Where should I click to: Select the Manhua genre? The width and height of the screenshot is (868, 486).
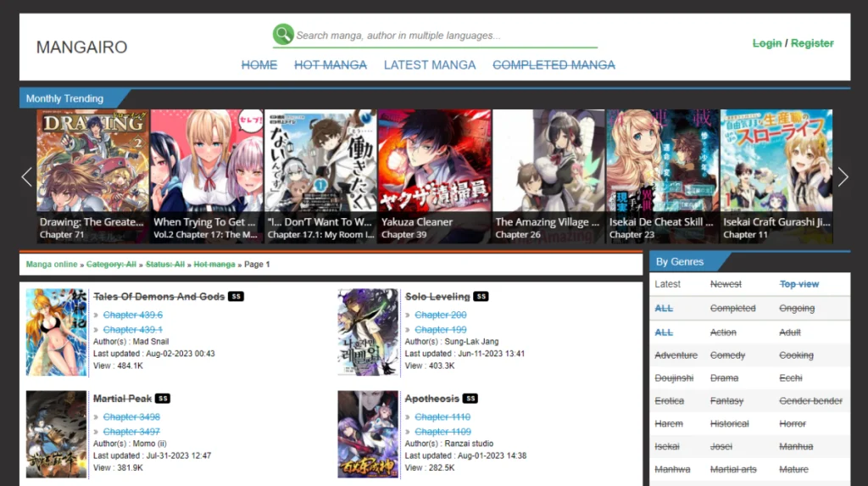[x=797, y=446]
